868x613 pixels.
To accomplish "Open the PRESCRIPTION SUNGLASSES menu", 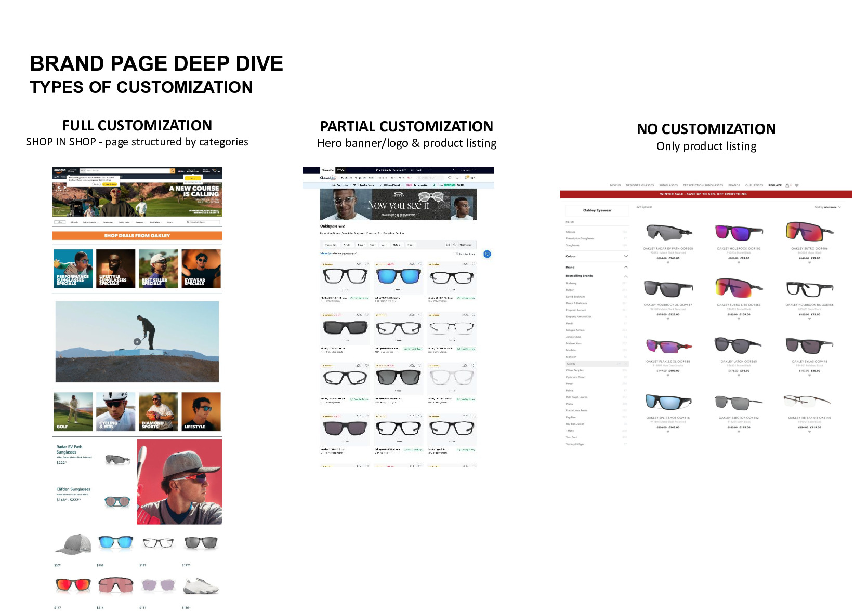I will tap(703, 185).
